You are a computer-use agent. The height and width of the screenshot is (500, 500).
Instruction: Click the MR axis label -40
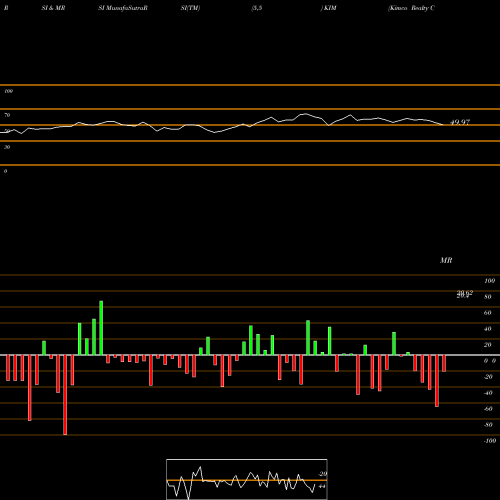pos(488,393)
